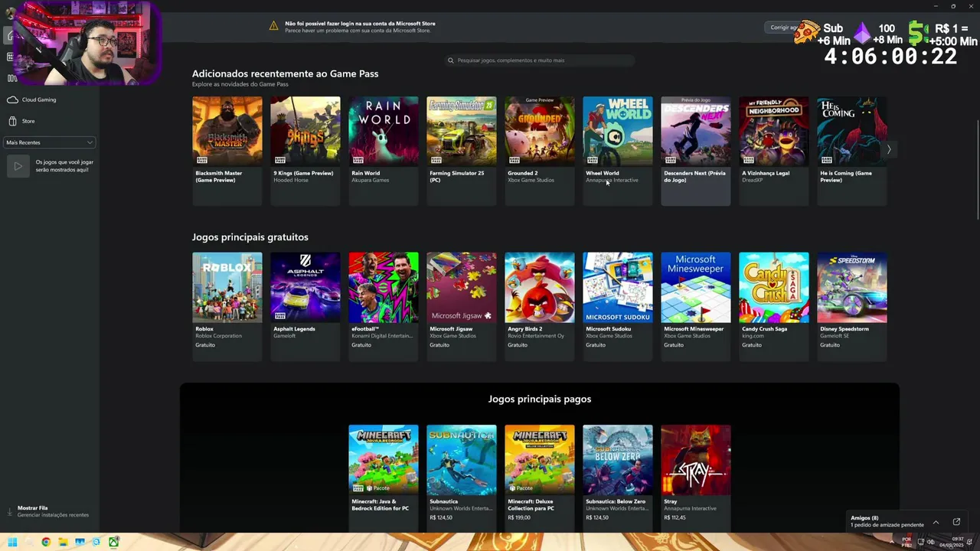This screenshot has height=551, width=980.
Task: Click the search field Pesquisar jogos
Action: coord(541,60)
